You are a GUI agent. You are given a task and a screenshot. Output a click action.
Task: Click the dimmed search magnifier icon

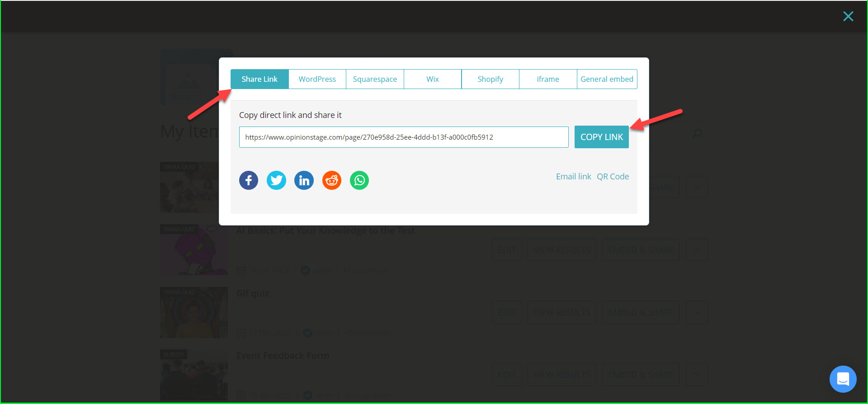pos(697,133)
